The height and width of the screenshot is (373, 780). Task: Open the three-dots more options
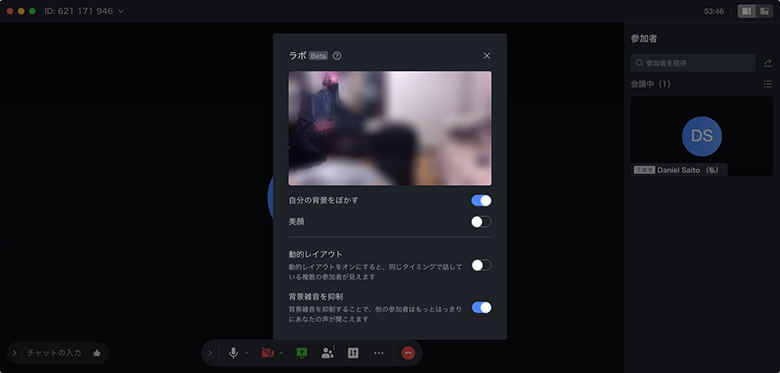[379, 353]
